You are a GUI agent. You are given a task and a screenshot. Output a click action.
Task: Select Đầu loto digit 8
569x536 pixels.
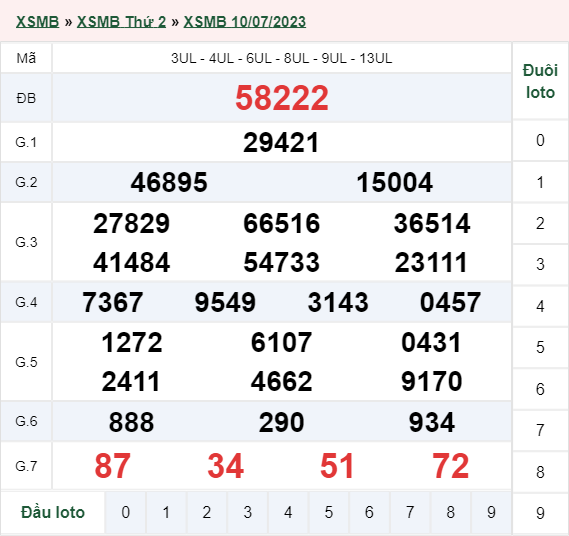tap(451, 512)
